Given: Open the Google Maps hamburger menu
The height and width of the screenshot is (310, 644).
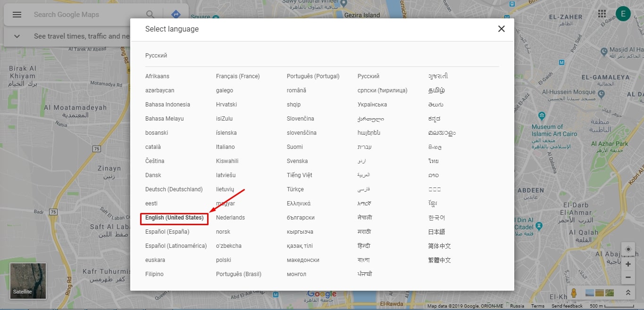Looking at the screenshot, I should pos(17,15).
